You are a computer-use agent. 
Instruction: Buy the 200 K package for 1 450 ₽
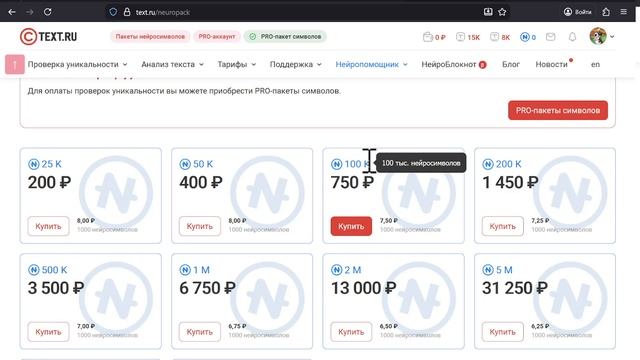tap(502, 226)
